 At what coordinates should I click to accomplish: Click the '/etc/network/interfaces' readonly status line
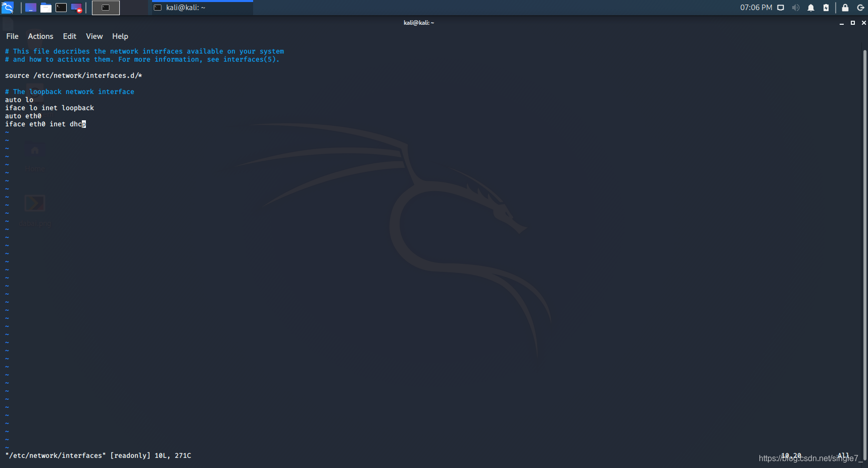[99, 456]
